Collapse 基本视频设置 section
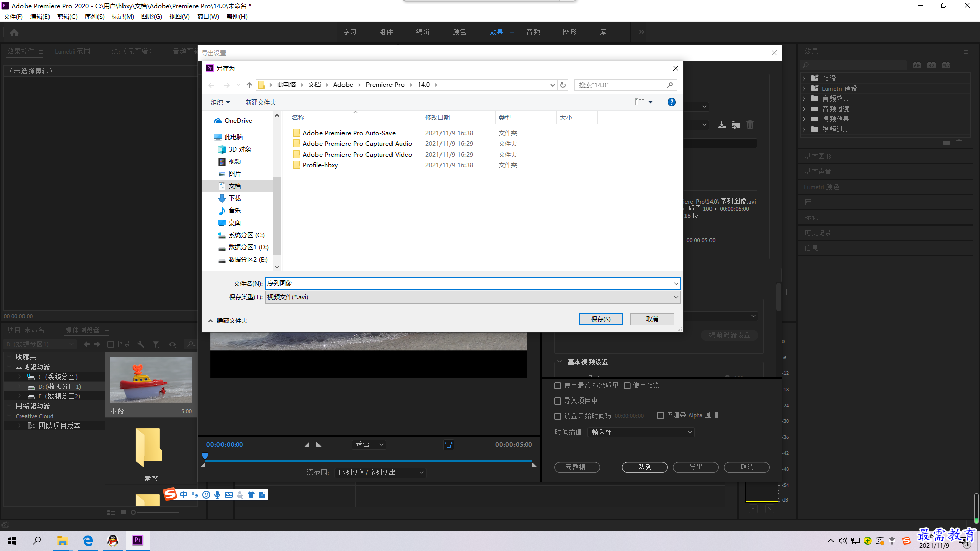 (559, 362)
